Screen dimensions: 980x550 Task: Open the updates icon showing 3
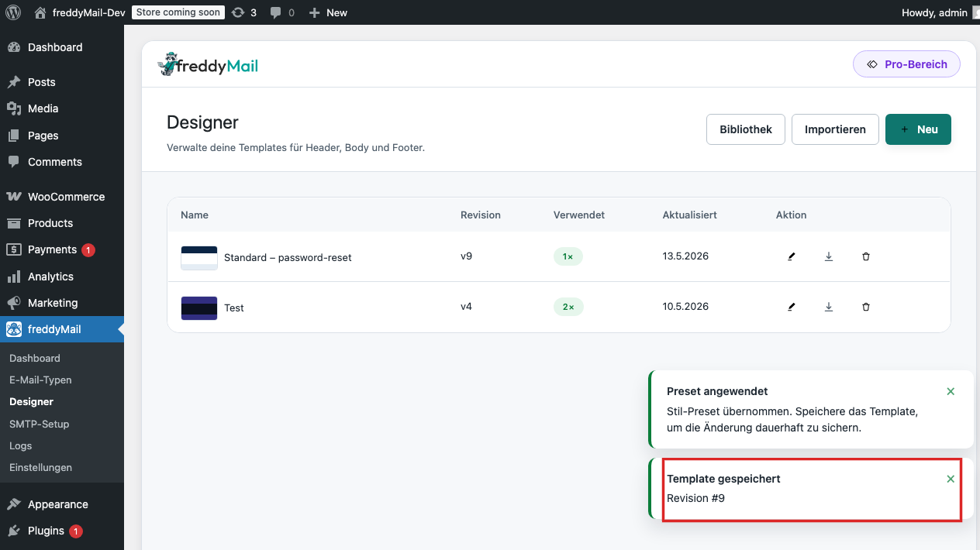pyautogui.click(x=244, y=12)
